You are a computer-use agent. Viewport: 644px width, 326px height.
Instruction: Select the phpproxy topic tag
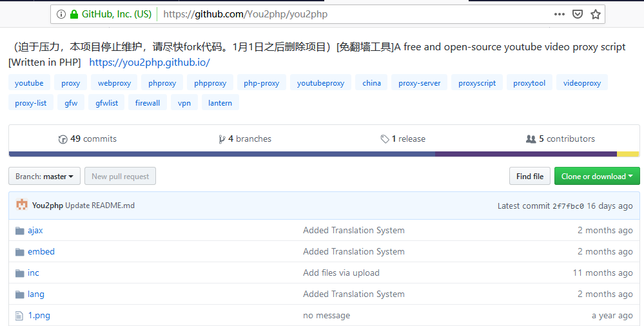210,83
